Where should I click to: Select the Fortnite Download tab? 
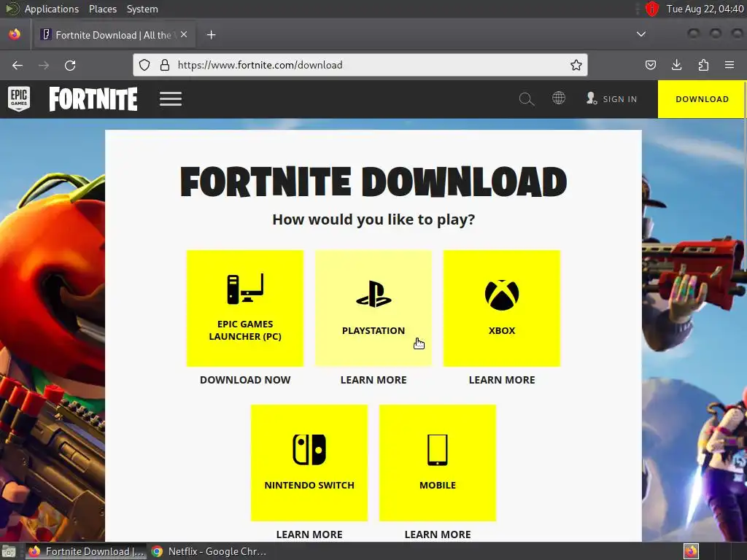coord(113,35)
